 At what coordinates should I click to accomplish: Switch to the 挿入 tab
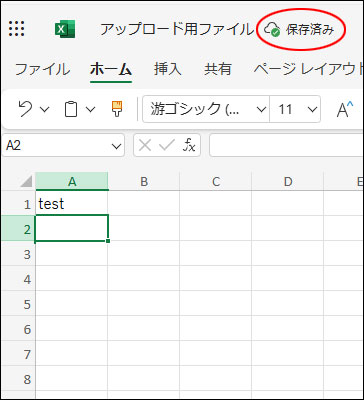coord(168,69)
